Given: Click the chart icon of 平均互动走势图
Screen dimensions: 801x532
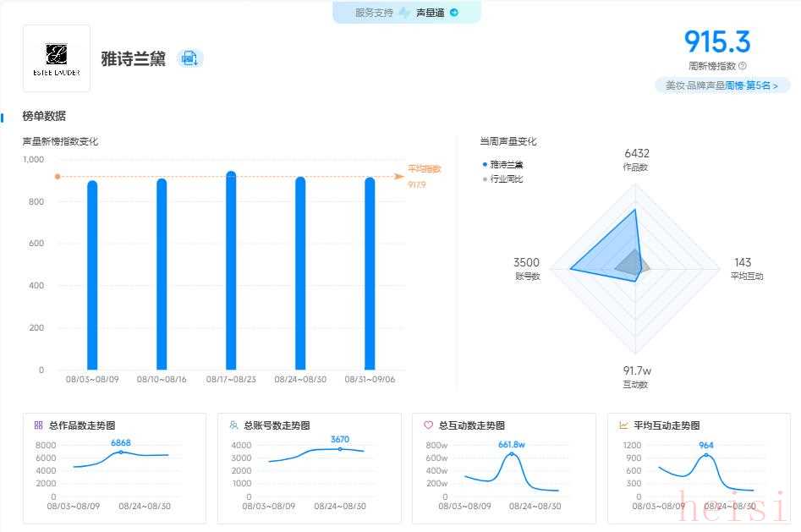Looking at the screenshot, I should [623, 425].
